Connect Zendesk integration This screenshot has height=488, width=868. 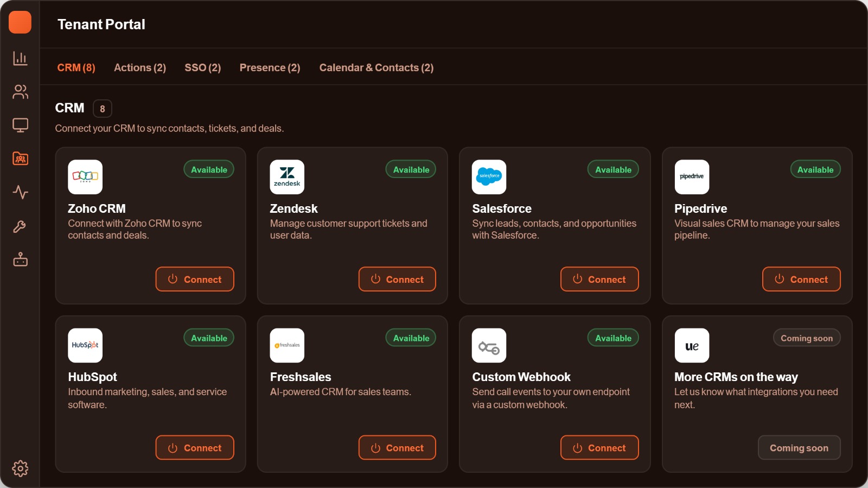point(397,279)
